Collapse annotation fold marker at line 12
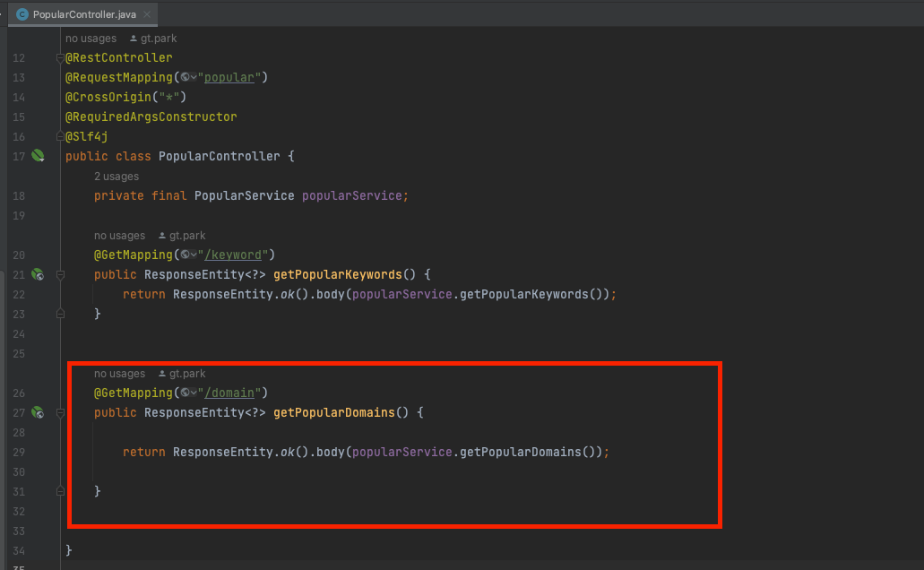Image resolution: width=924 pixels, height=570 pixels. coord(60,57)
